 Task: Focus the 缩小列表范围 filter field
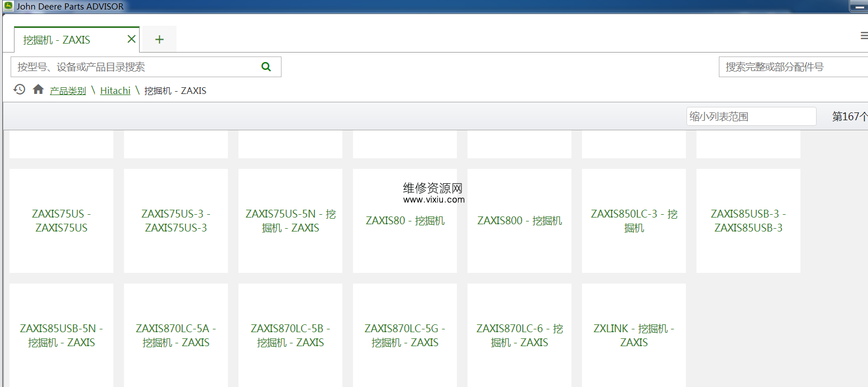coord(751,116)
